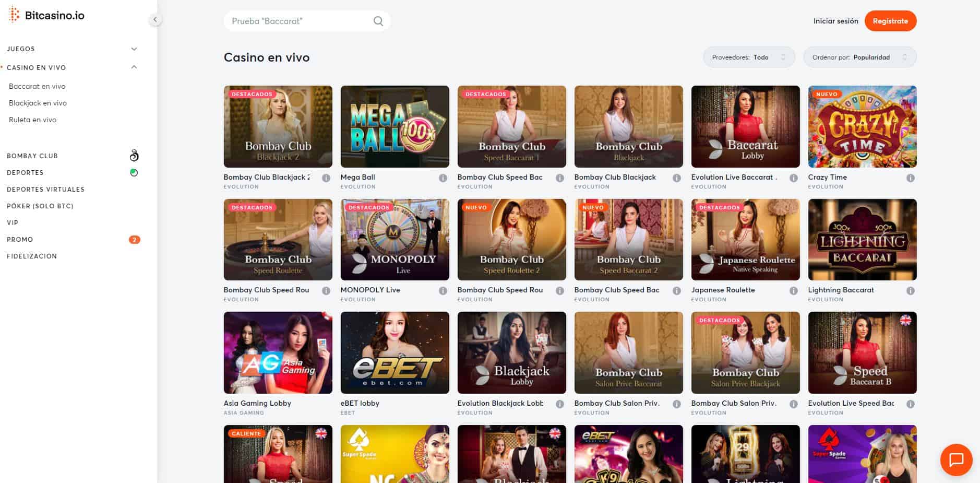
Task: Click the Japanese Roulette title link
Action: point(723,290)
